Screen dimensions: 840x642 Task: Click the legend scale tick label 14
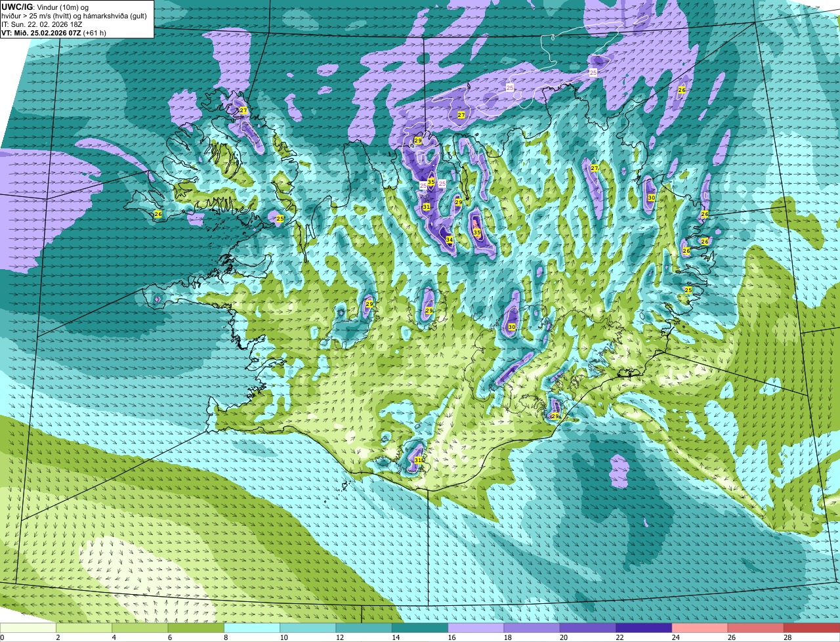click(x=395, y=637)
